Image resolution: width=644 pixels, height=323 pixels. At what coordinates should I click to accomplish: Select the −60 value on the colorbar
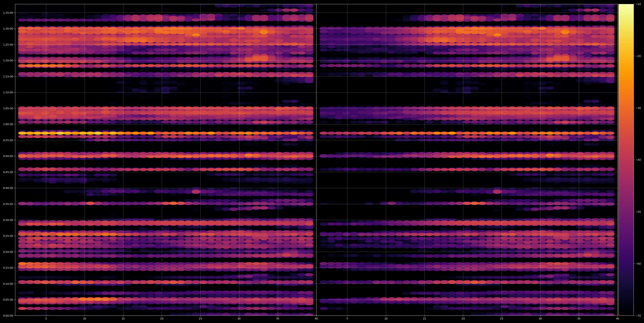[638, 263]
